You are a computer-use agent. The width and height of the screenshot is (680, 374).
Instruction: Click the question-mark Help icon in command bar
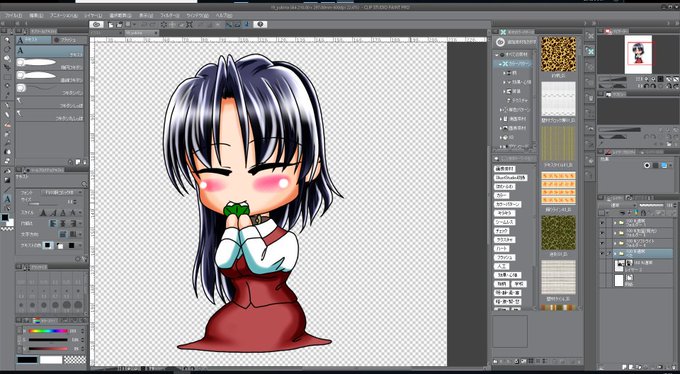tap(260, 25)
